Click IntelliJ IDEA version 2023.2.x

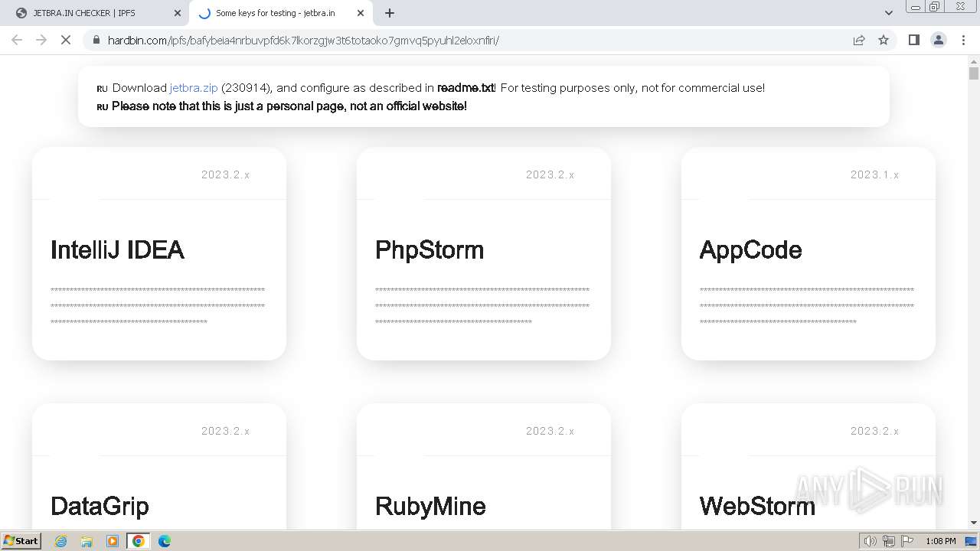[225, 174]
